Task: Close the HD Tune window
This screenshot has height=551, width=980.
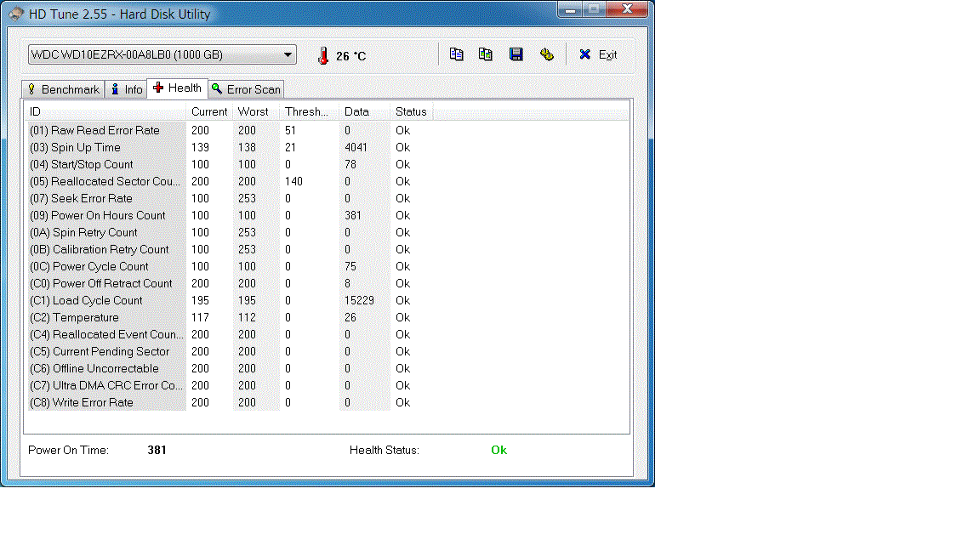Action: pyautogui.click(x=628, y=9)
